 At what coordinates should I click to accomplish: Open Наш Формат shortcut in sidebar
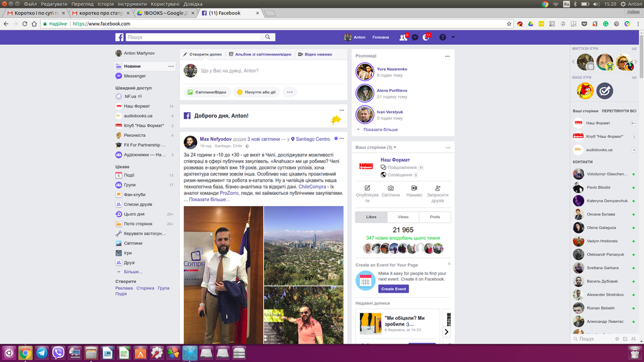[x=137, y=106]
